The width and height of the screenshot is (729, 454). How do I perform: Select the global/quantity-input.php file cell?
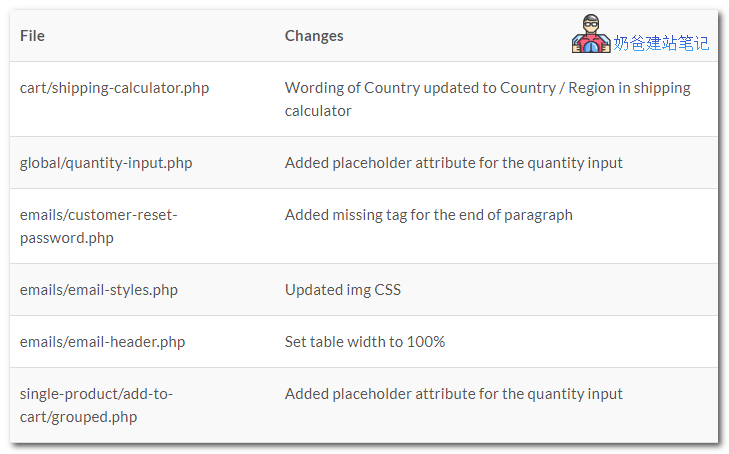coord(106,163)
